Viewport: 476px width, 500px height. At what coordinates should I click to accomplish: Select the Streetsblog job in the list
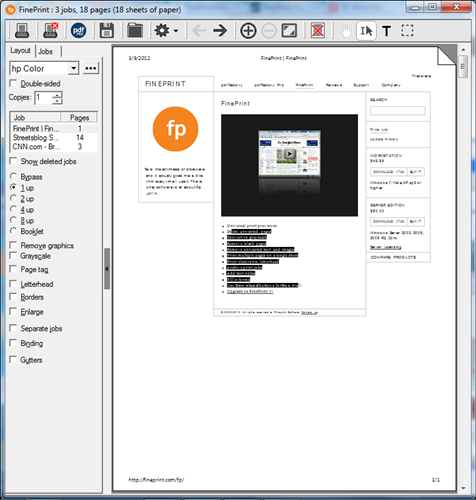(x=54, y=138)
